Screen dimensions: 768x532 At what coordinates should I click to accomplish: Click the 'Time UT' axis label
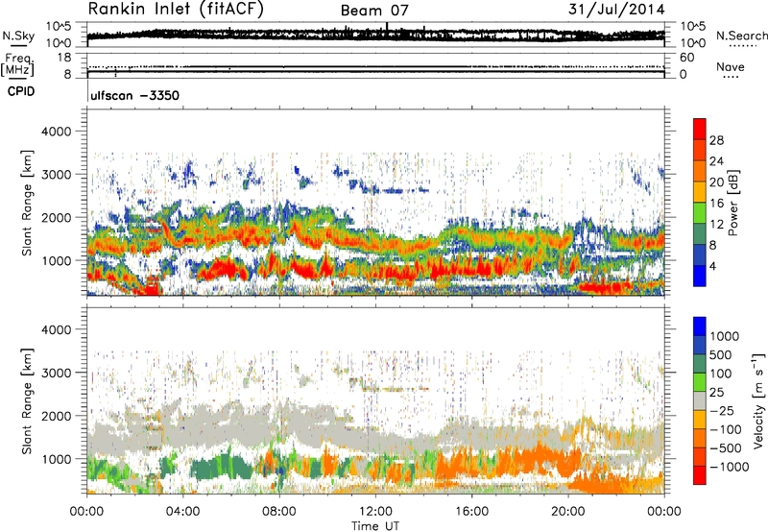click(375, 526)
